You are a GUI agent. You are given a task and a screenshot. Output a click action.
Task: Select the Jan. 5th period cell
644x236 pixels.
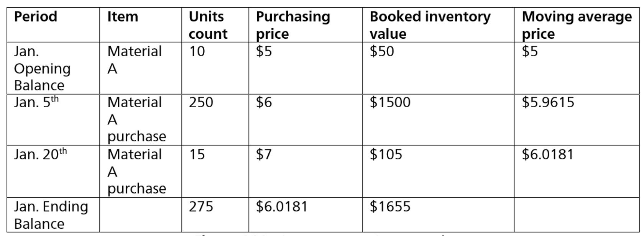click(54, 119)
